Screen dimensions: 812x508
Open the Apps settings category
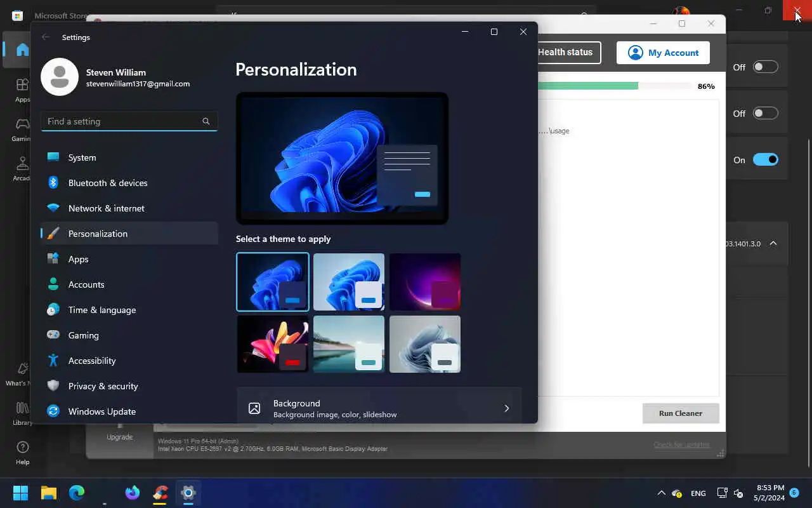point(129,259)
